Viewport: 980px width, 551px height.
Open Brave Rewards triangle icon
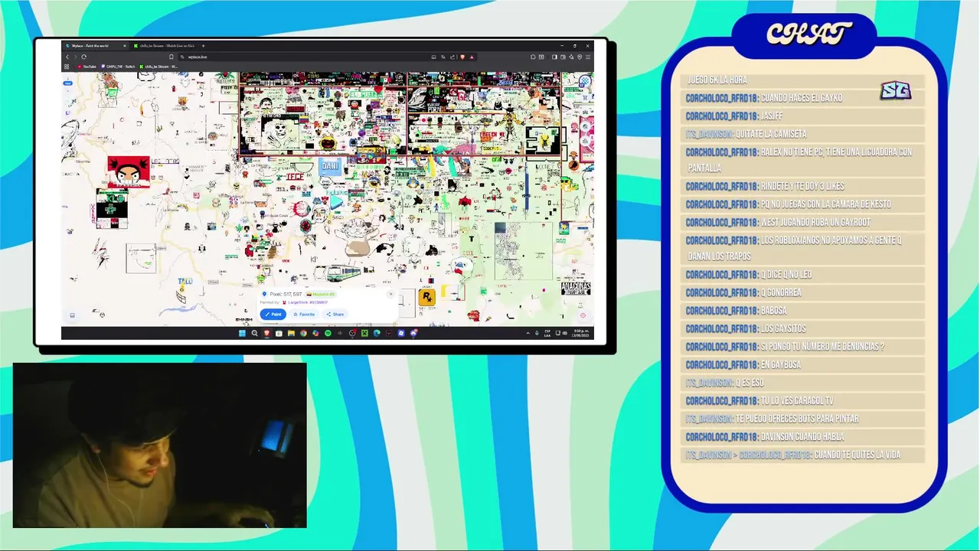coord(472,57)
